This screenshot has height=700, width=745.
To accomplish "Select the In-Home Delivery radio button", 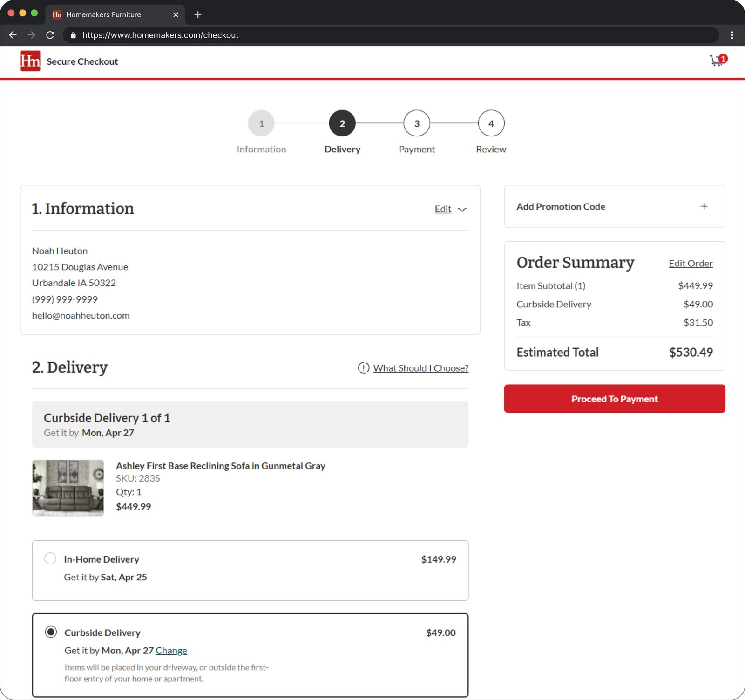I will point(50,558).
